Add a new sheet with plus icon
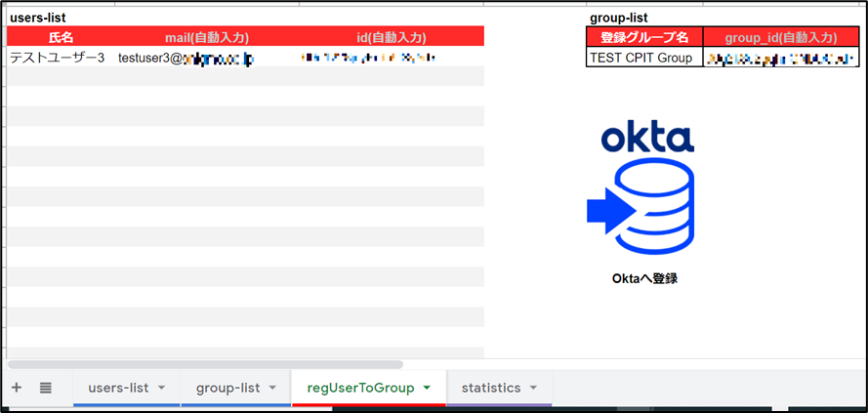Screen dimensions: 868x413 pyautogui.click(x=17, y=388)
